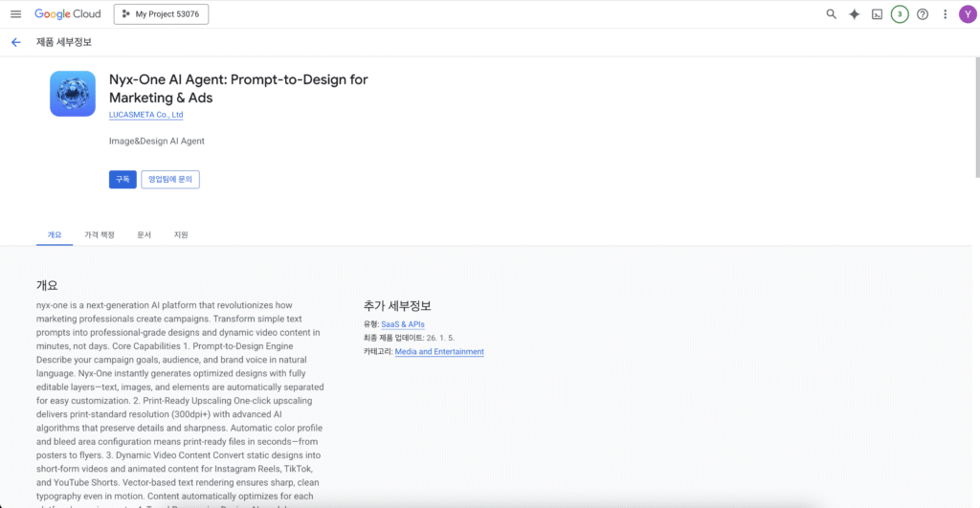Screen dimensions: 980x508
Task: Click the 영업팀에 문의 button
Action: pos(170,179)
